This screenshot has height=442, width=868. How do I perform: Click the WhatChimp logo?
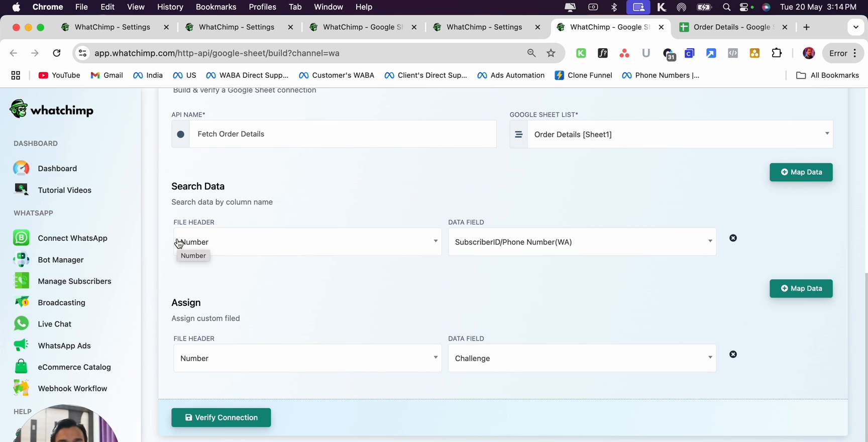(x=52, y=109)
